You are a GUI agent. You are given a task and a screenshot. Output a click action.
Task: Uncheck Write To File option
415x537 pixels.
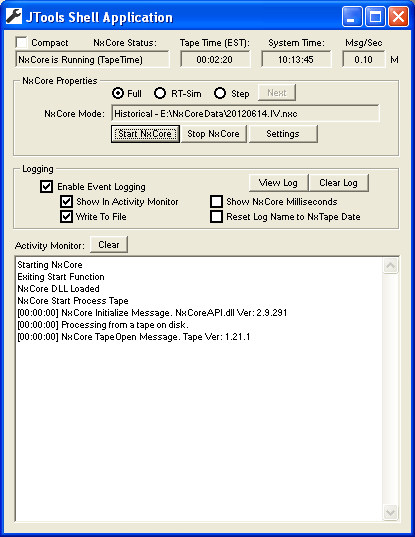tap(66, 217)
